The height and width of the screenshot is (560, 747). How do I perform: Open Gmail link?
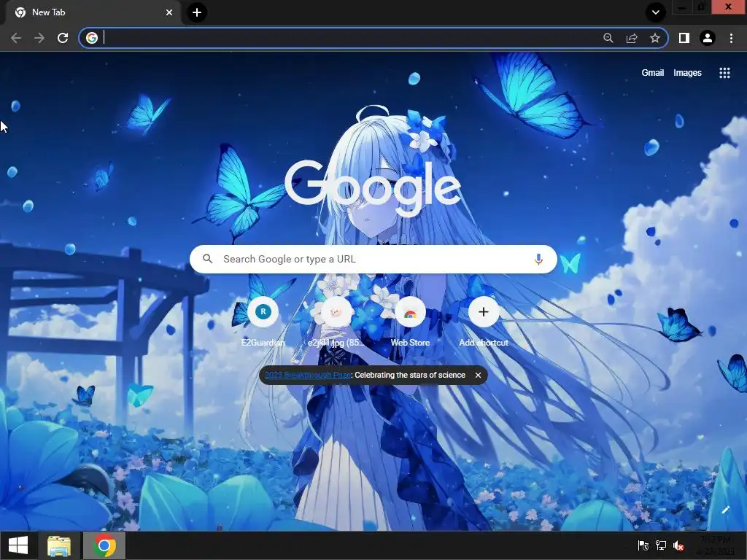point(652,73)
